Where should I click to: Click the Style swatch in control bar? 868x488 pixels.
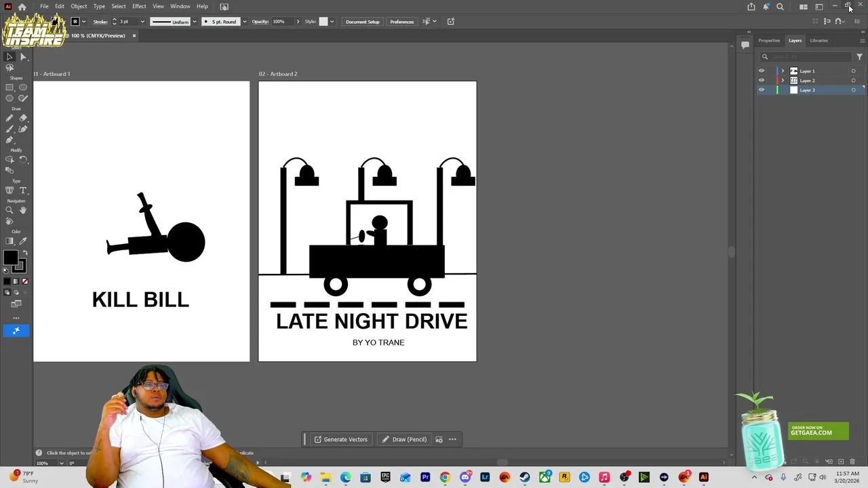coord(323,22)
